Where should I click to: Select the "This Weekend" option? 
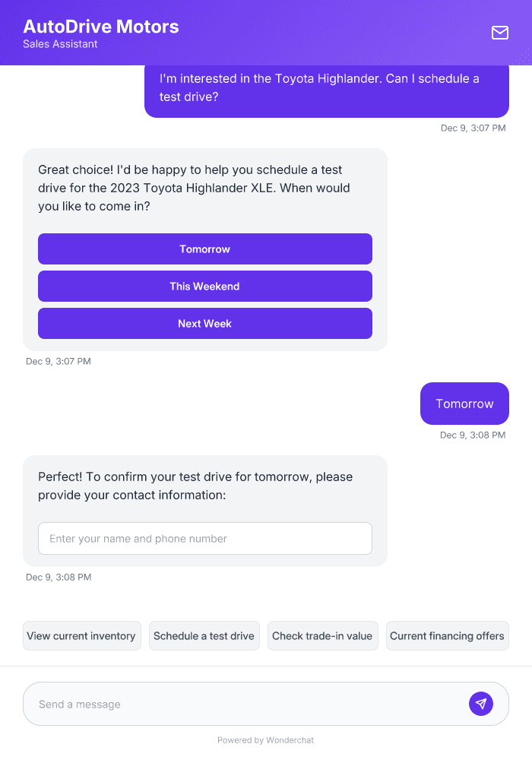point(204,286)
